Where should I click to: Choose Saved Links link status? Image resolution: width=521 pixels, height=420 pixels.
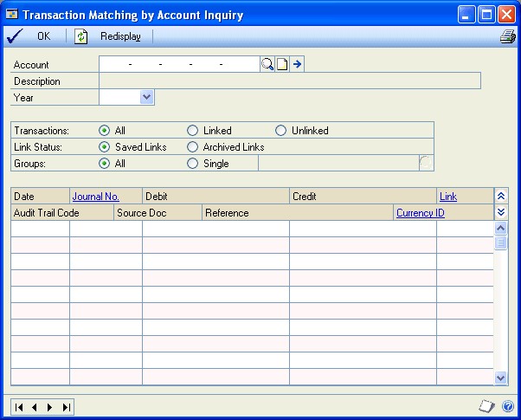click(104, 146)
